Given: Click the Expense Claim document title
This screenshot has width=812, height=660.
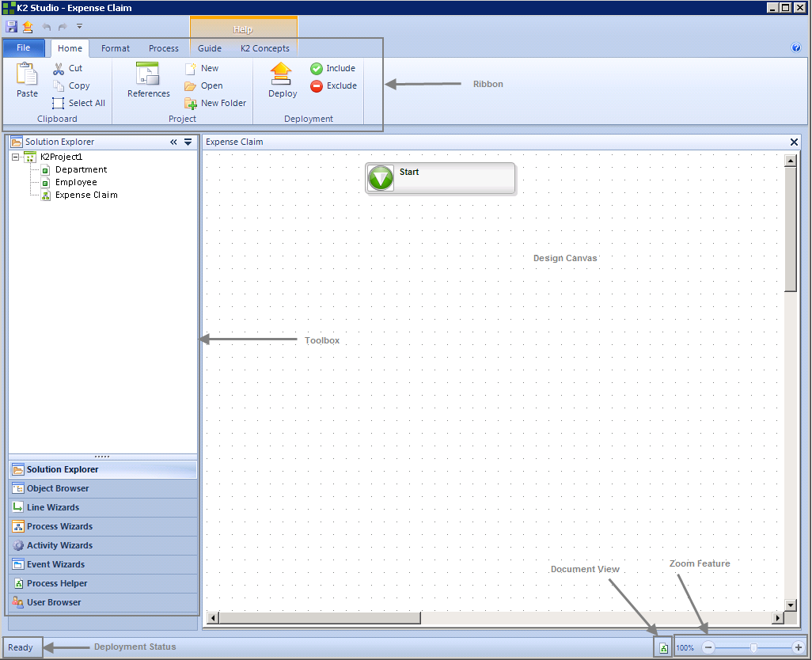Looking at the screenshot, I should pyautogui.click(x=234, y=142).
